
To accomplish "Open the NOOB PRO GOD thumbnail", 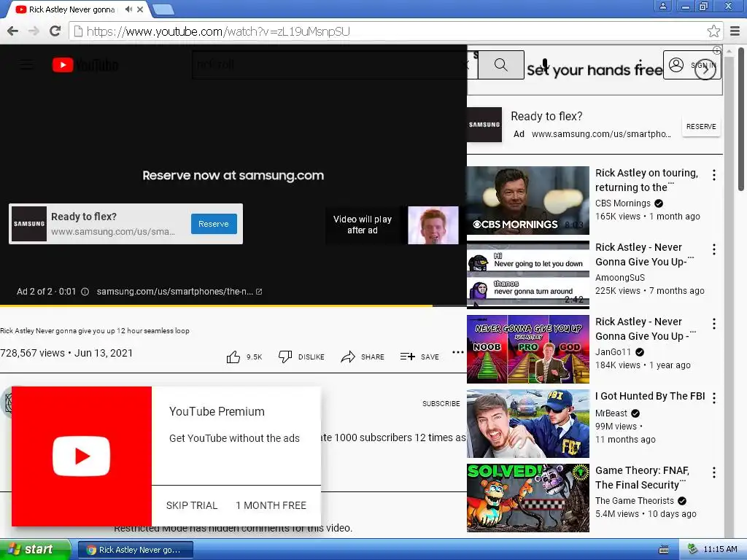I will (x=528, y=349).
